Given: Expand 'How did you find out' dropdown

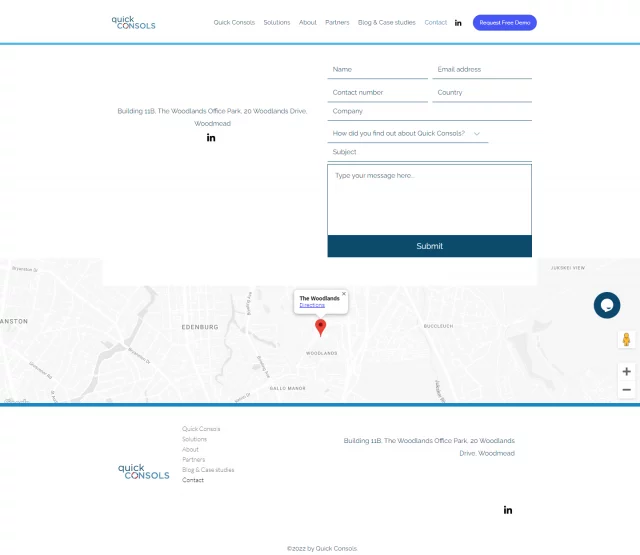Looking at the screenshot, I should click(x=407, y=133).
